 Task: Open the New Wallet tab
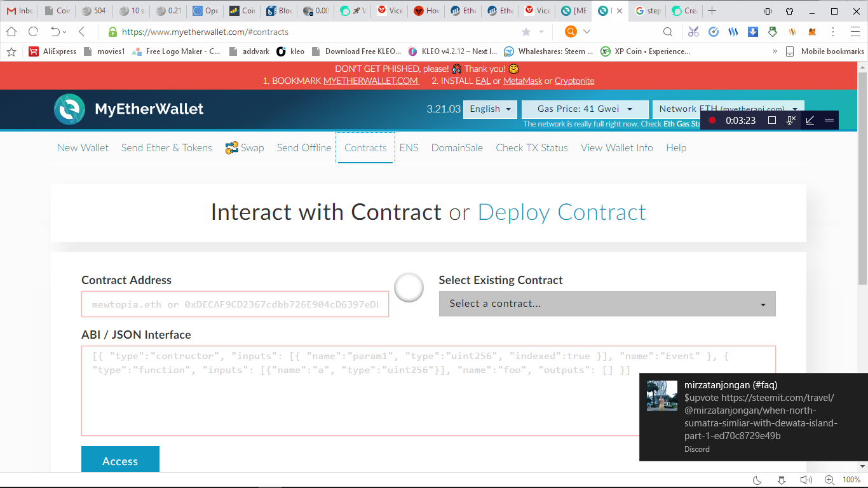coord(83,147)
